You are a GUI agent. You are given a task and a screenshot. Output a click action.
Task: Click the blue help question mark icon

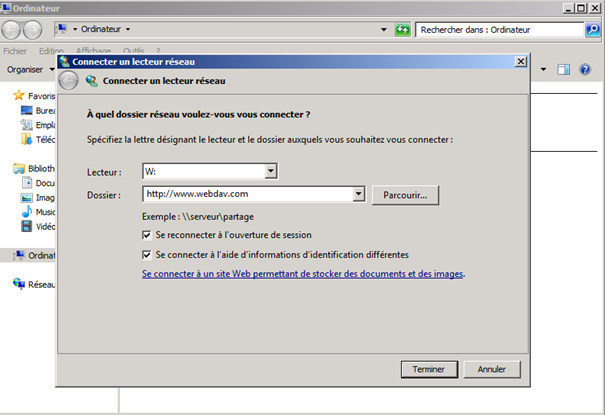[x=587, y=69]
